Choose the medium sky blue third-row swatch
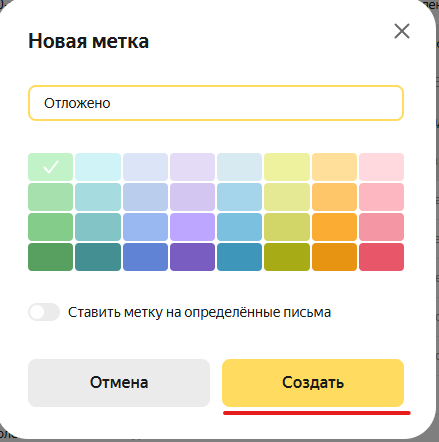The width and height of the screenshot is (439, 442). [x=239, y=227]
